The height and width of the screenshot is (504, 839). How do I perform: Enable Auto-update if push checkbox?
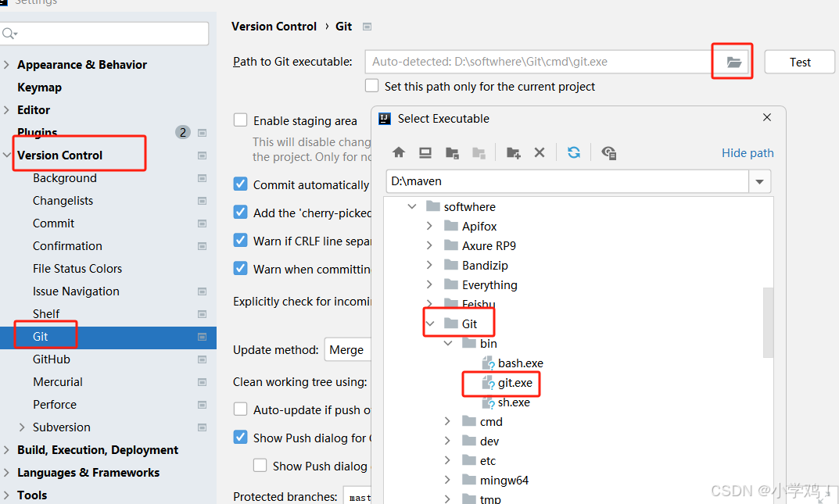[x=240, y=409]
